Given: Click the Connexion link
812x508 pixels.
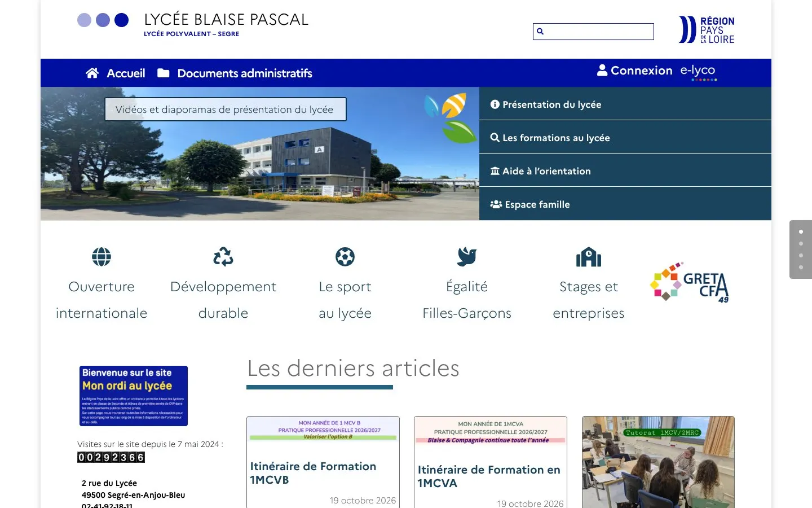Looking at the screenshot, I should (x=642, y=71).
